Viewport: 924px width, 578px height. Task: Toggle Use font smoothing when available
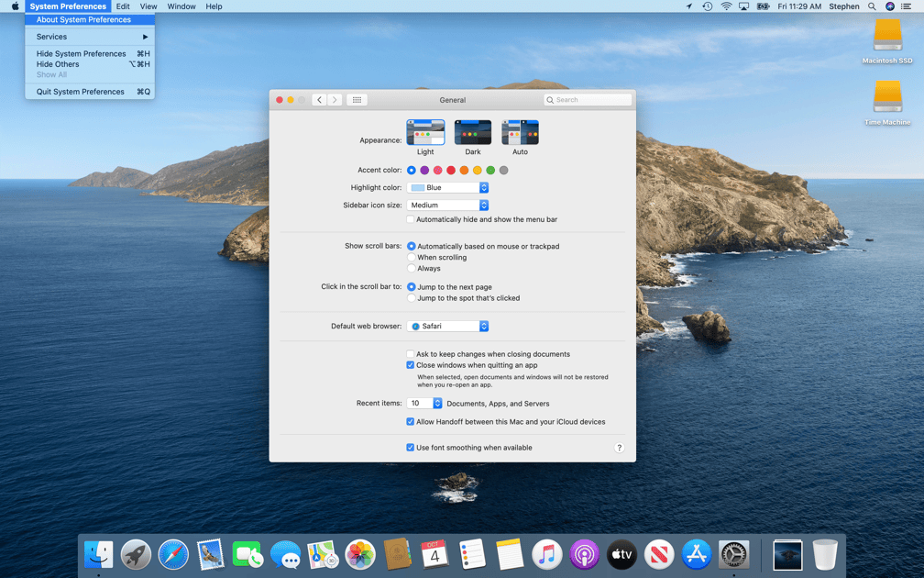(410, 448)
